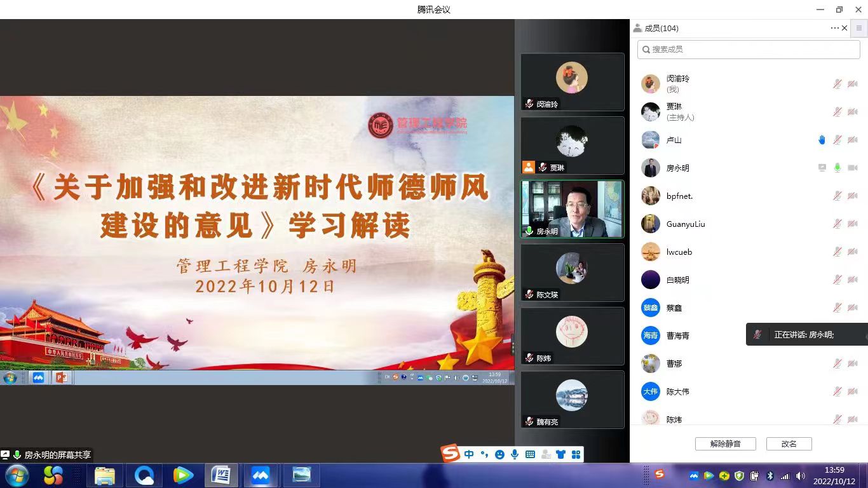Select member 陈大伟 in the list
The height and width of the screenshot is (488, 868).
(749, 391)
